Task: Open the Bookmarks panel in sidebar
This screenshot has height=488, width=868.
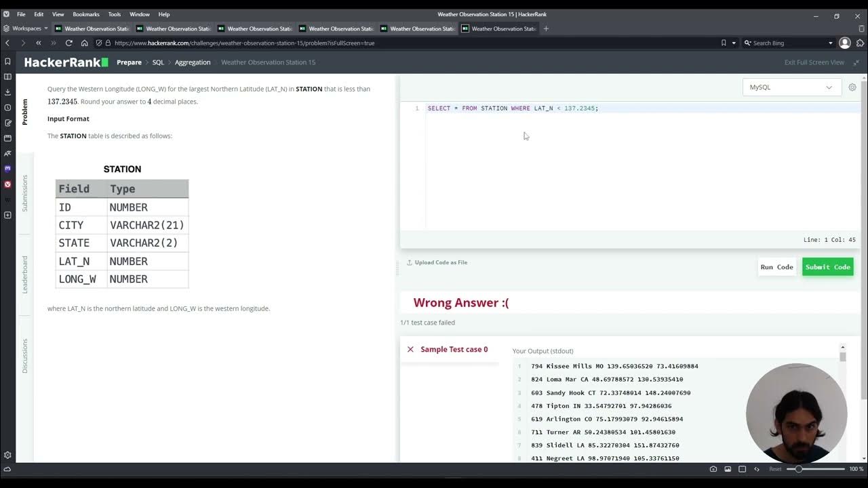Action: pos(7,61)
